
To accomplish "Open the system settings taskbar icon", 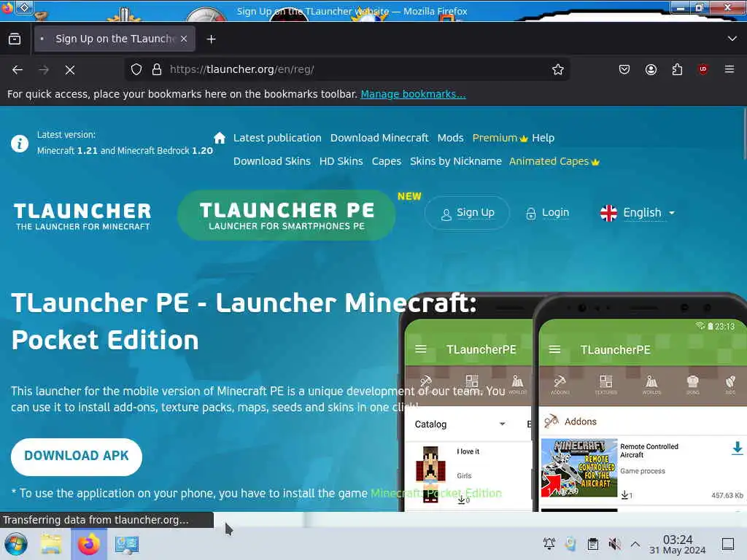I will click(x=127, y=544).
